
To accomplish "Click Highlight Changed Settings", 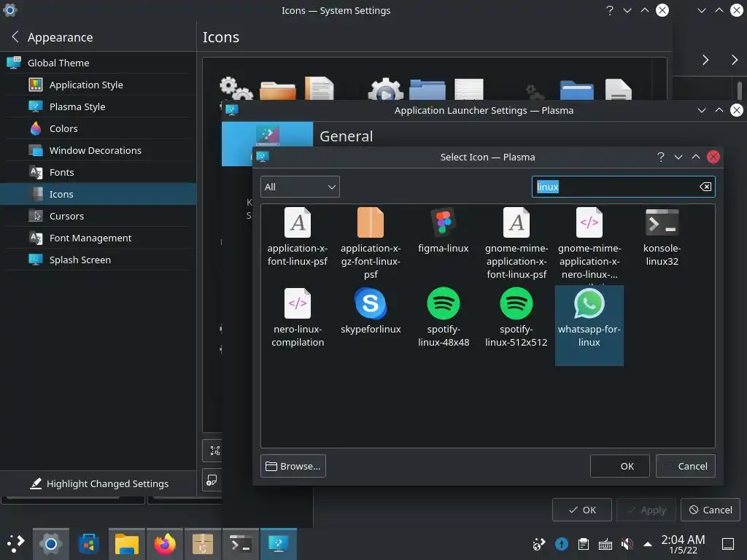I will [98, 484].
